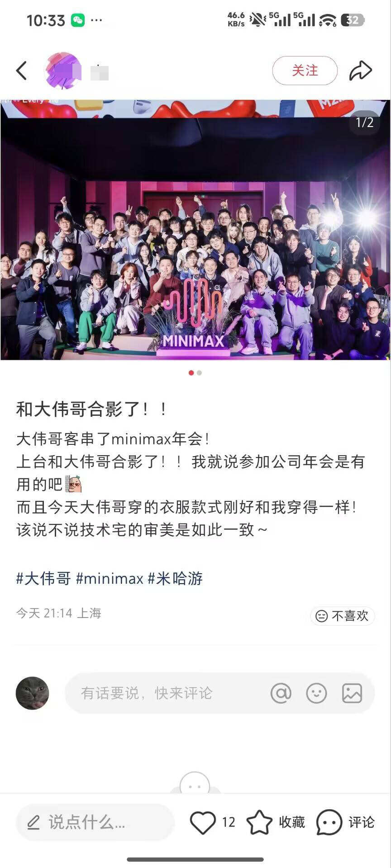Open emoji picker smiley icon
The image size is (391, 868).
pyautogui.click(x=316, y=693)
